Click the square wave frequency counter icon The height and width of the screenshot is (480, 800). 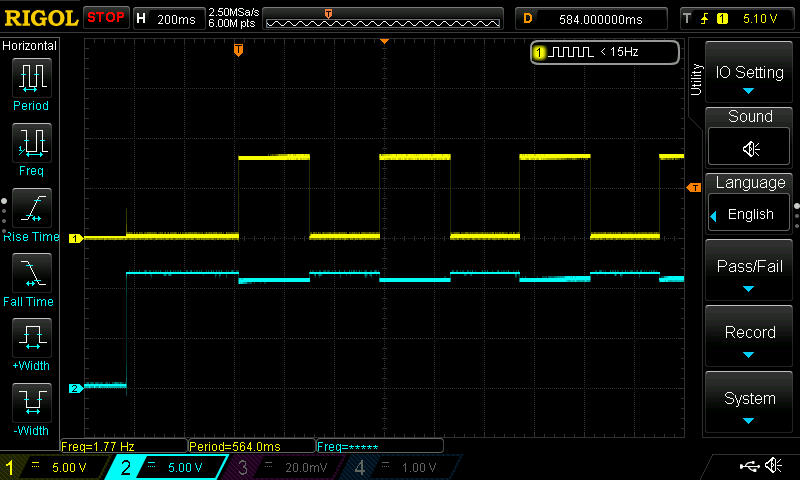pyautogui.click(x=572, y=52)
